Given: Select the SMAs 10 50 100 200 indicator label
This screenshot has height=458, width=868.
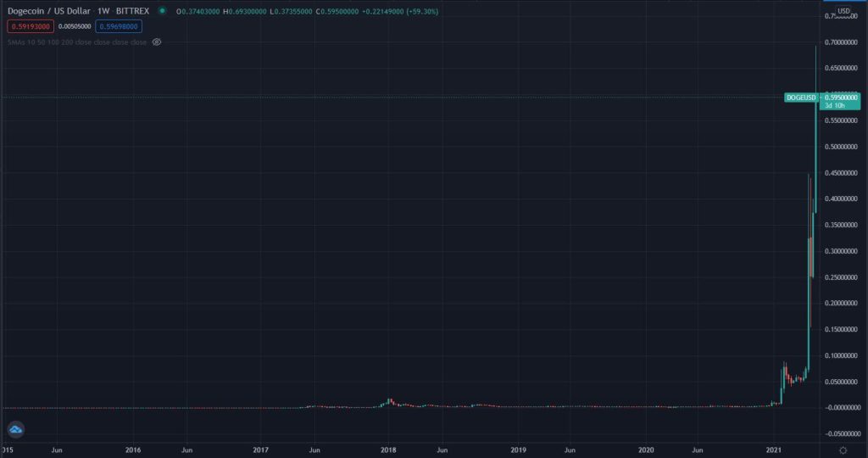Looking at the screenshot, I should click(75, 42).
